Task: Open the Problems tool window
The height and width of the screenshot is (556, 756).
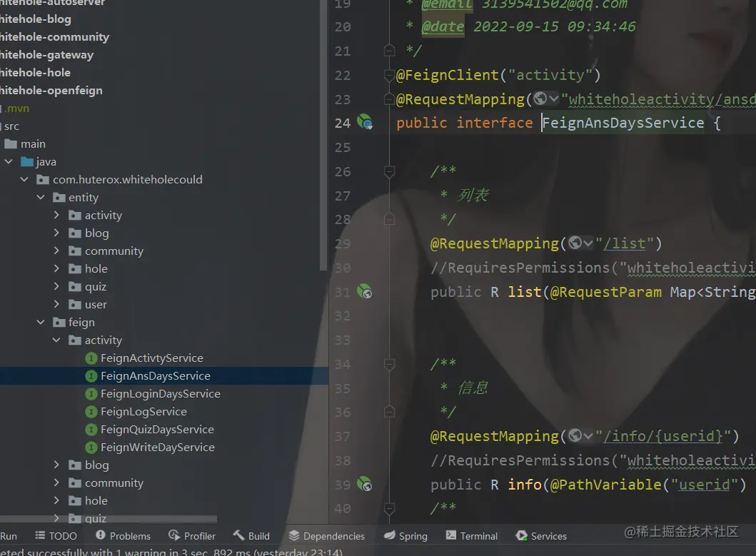Action: point(123,536)
